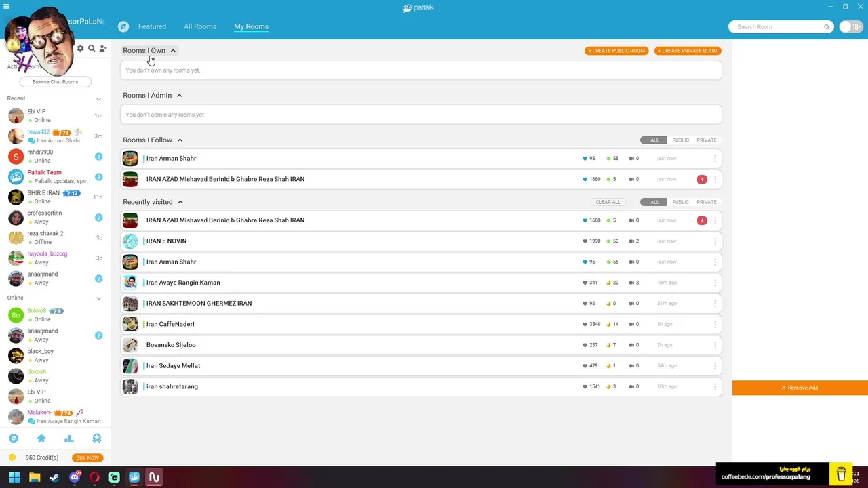Click the Iran CaffeNaderi room avatar
Viewport: 868px width, 488px height.
coord(130,324)
